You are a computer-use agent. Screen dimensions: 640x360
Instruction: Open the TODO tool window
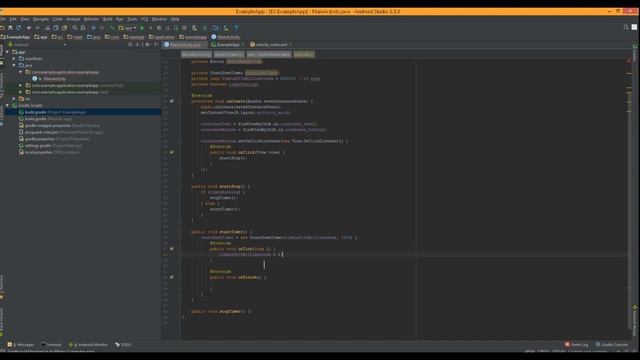click(123, 344)
